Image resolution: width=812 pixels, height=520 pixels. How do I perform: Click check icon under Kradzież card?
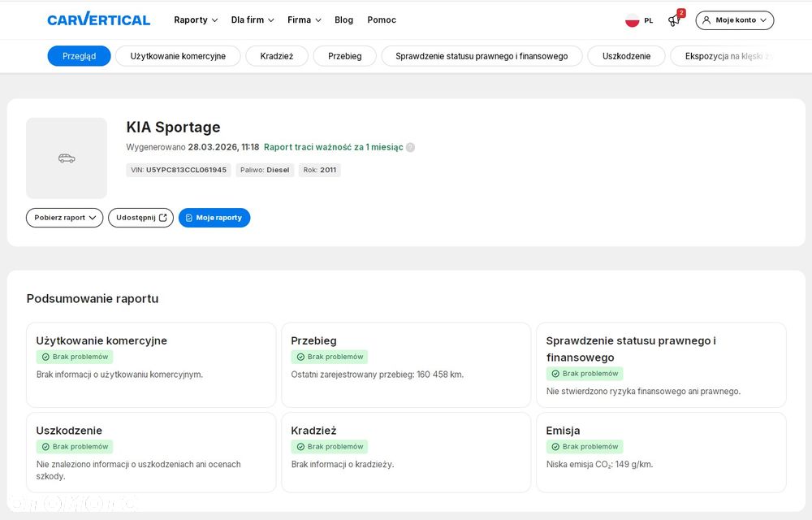click(300, 446)
